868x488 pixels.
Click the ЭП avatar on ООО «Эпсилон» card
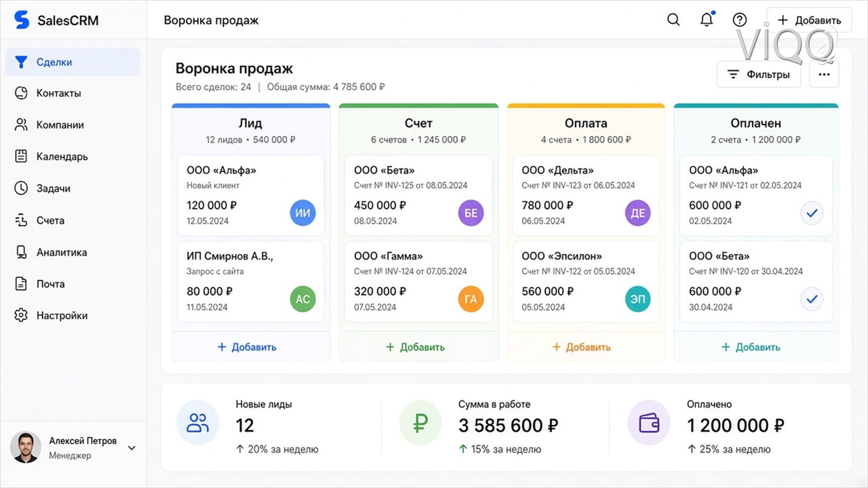pyautogui.click(x=638, y=299)
